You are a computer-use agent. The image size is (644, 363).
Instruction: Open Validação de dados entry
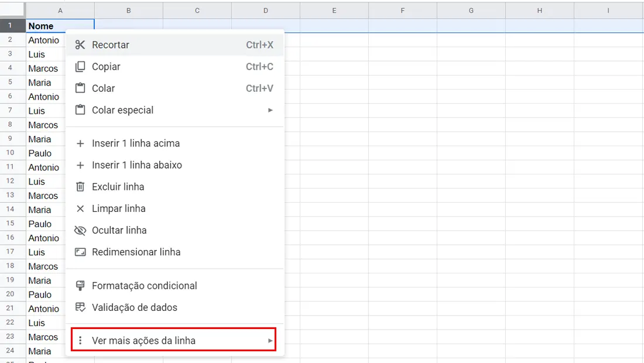pos(174,307)
